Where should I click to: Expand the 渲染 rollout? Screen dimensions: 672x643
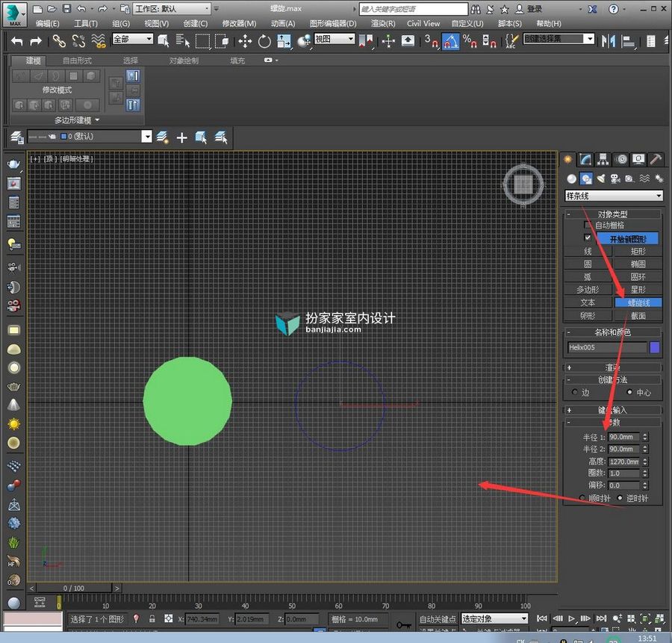point(613,367)
